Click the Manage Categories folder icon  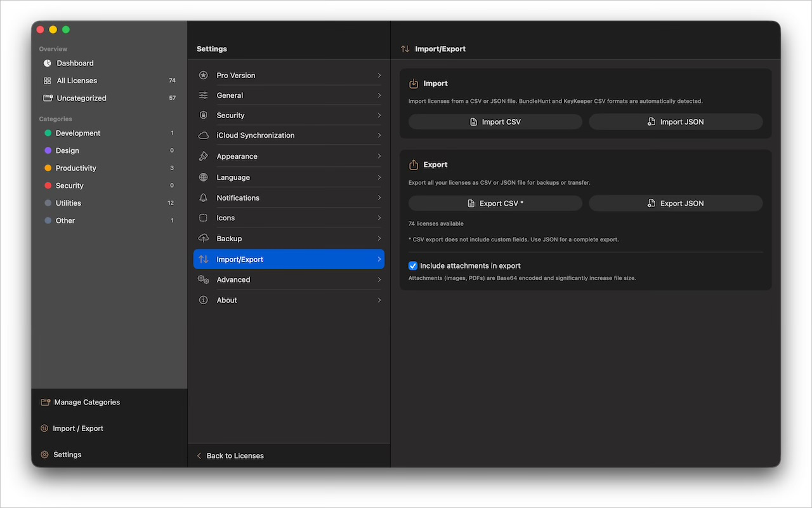pyautogui.click(x=45, y=402)
